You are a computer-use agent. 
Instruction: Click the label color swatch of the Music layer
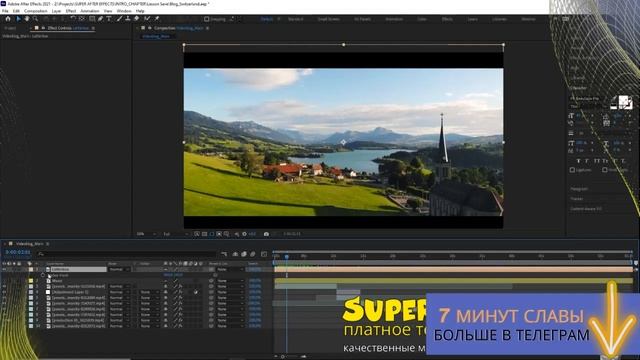[x=31, y=281]
